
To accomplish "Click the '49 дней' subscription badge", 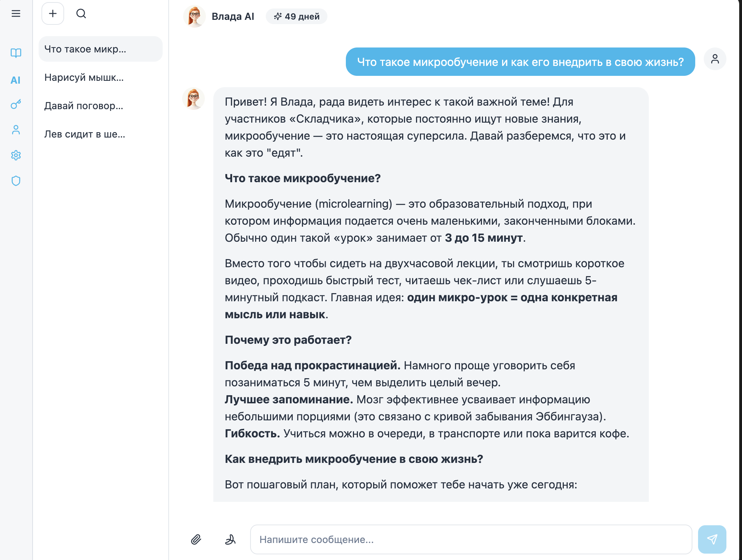I will tap(297, 16).
